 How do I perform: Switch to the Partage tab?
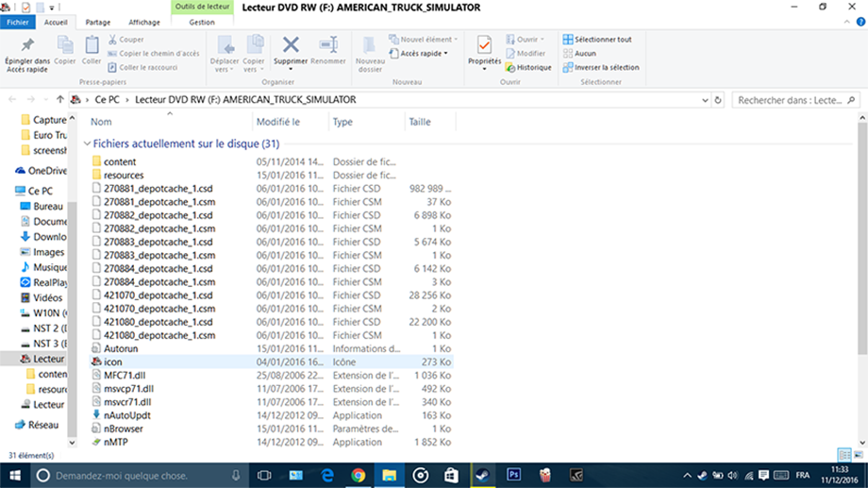click(97, 22)
